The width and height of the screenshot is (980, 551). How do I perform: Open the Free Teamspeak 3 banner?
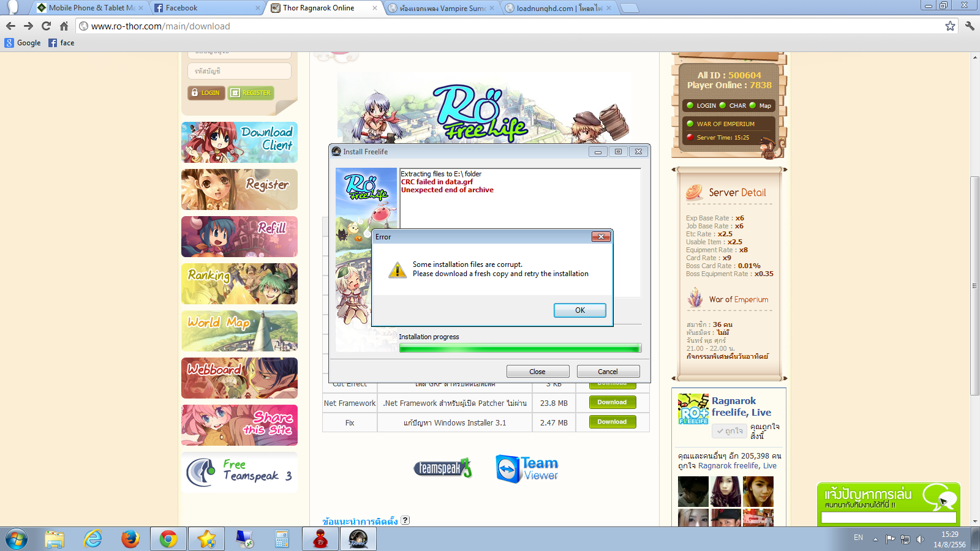(x=239, y=472)
